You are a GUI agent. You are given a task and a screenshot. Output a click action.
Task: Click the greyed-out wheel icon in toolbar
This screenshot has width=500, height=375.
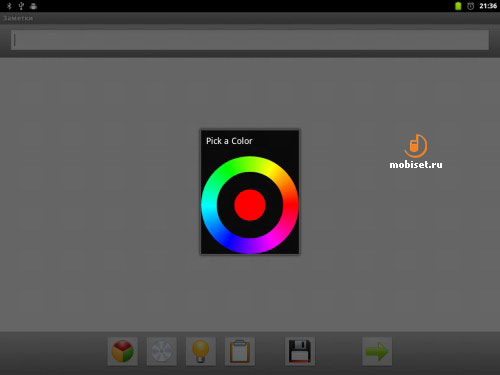pos(162,351)
